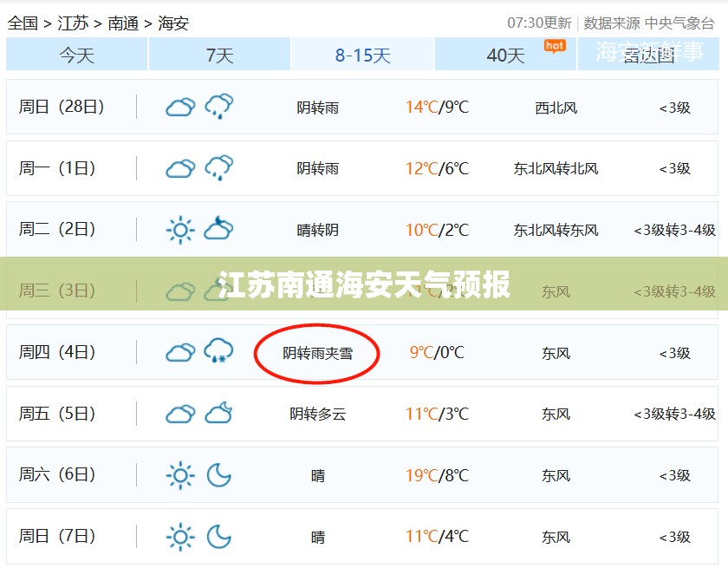Click night rain icon for 周一 (1日)

point(219,167)
